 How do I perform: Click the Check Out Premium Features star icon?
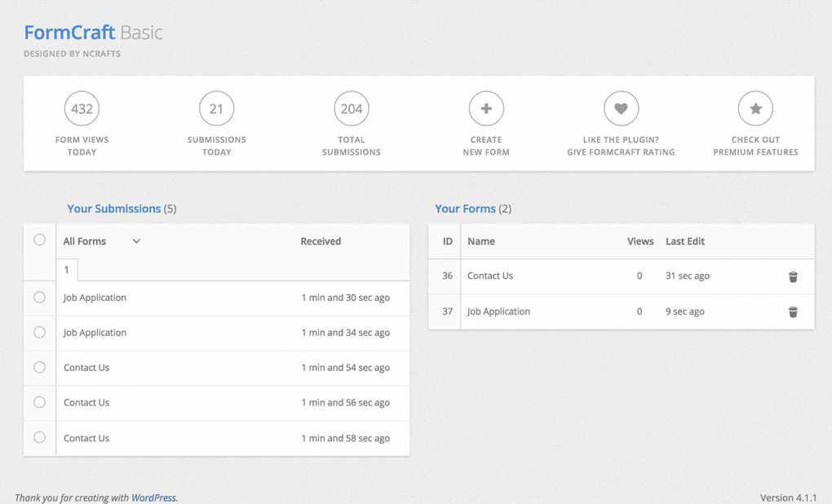755,108
